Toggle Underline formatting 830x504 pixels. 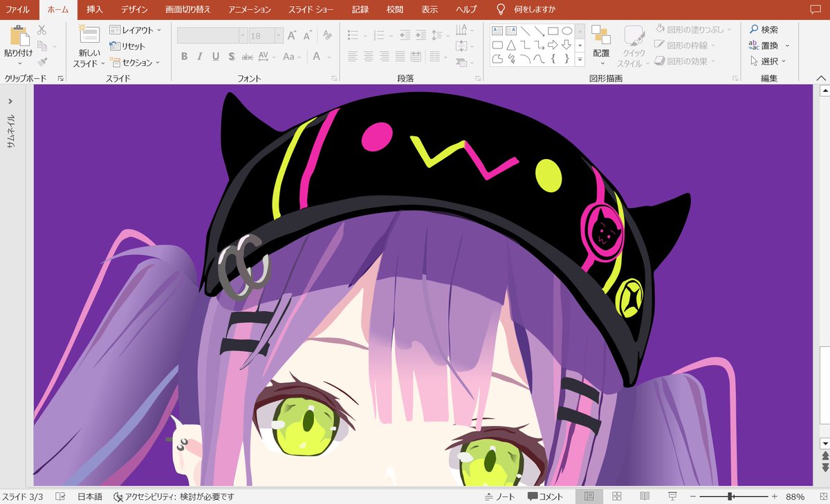pyautogui.click(x=215, y=57)
